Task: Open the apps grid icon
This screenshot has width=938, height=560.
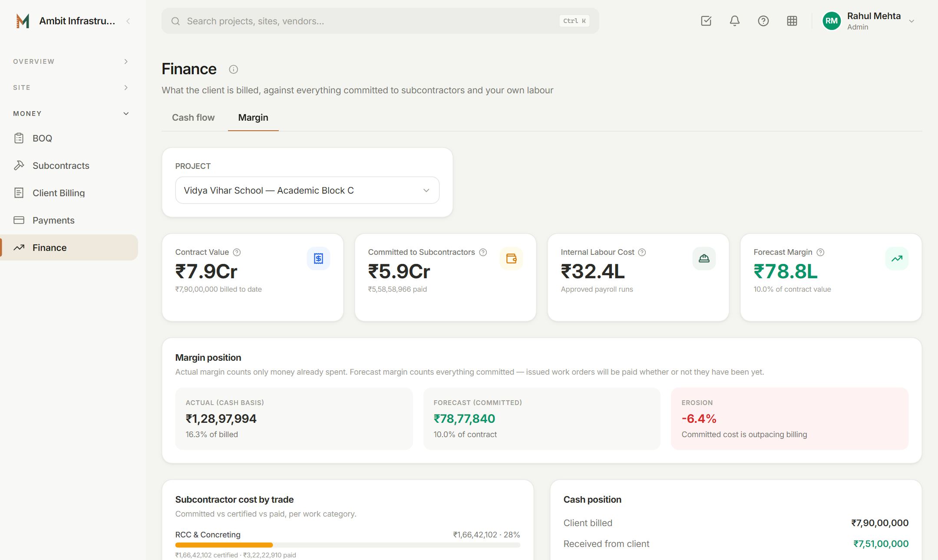Action: 792,21
